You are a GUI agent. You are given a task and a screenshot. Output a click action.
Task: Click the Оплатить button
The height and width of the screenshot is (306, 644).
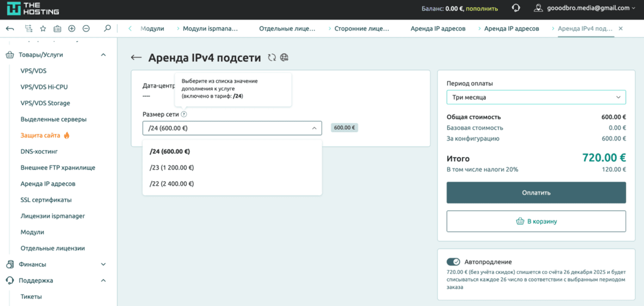pos(536,192)
